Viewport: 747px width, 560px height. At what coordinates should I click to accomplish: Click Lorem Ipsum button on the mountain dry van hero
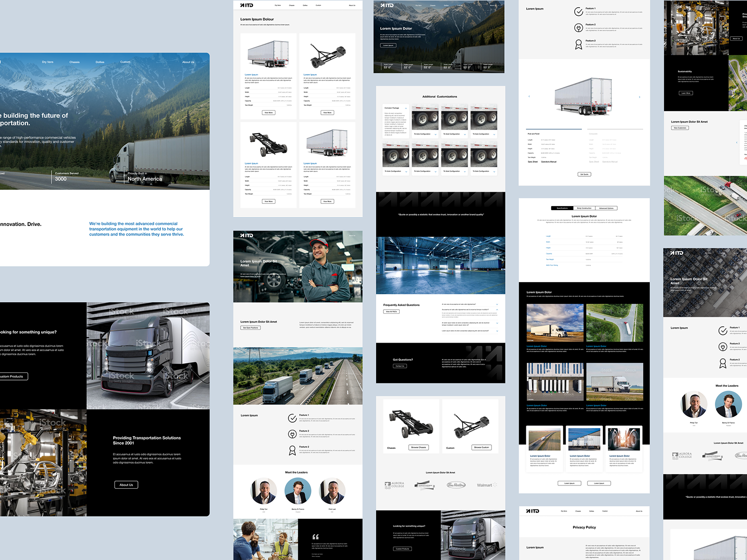point(388,45)
